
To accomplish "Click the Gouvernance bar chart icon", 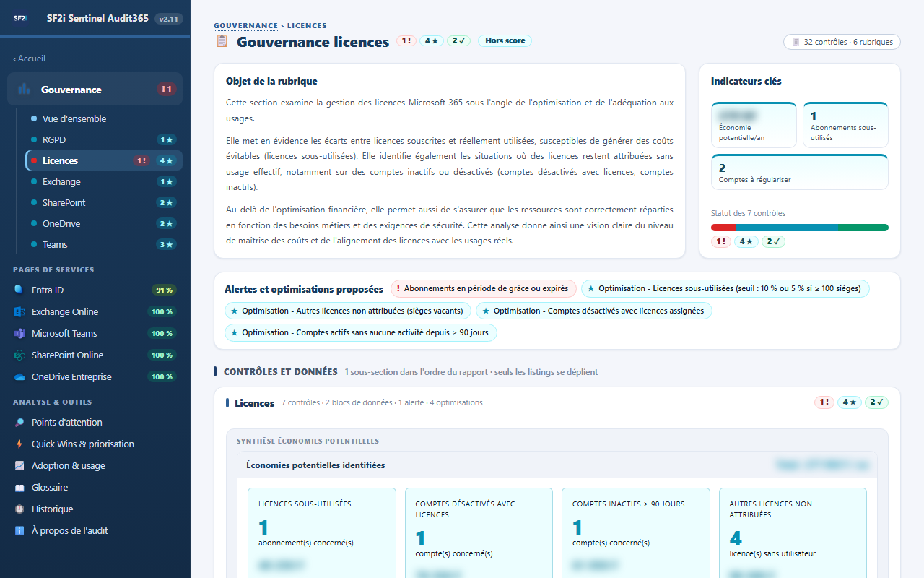I will 24,89.
